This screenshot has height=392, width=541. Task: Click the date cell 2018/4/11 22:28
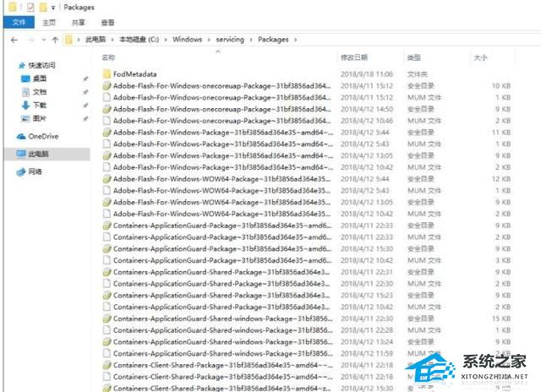tap(366, 330)
